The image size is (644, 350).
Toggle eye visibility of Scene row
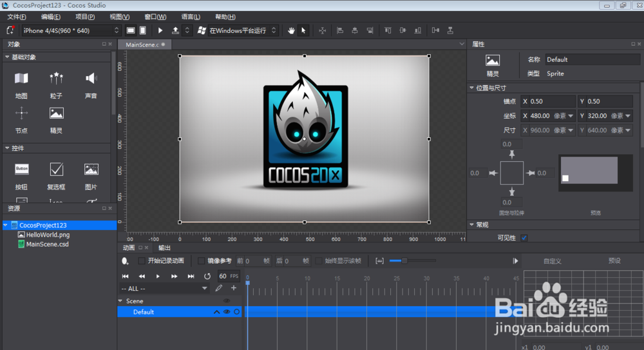click(227, 301)
